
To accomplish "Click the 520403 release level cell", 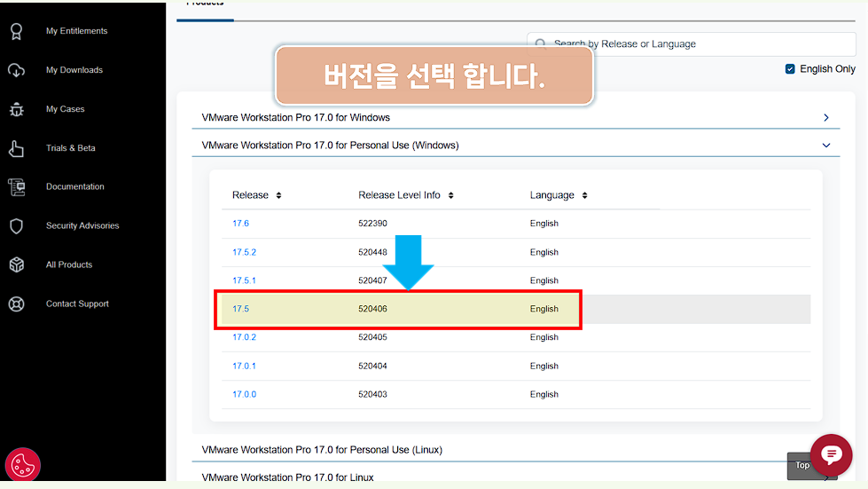I will coord(372,394).
